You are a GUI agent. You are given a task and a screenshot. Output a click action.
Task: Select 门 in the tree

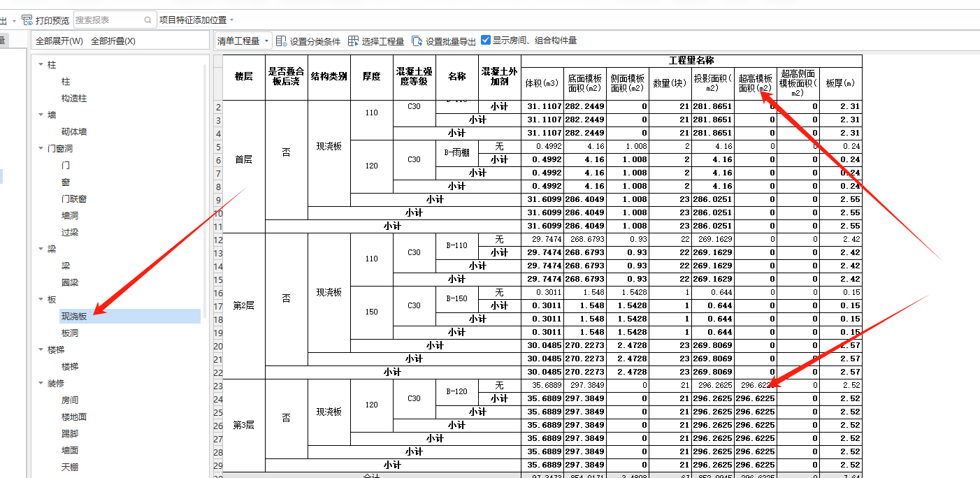(x=66, y=166)
